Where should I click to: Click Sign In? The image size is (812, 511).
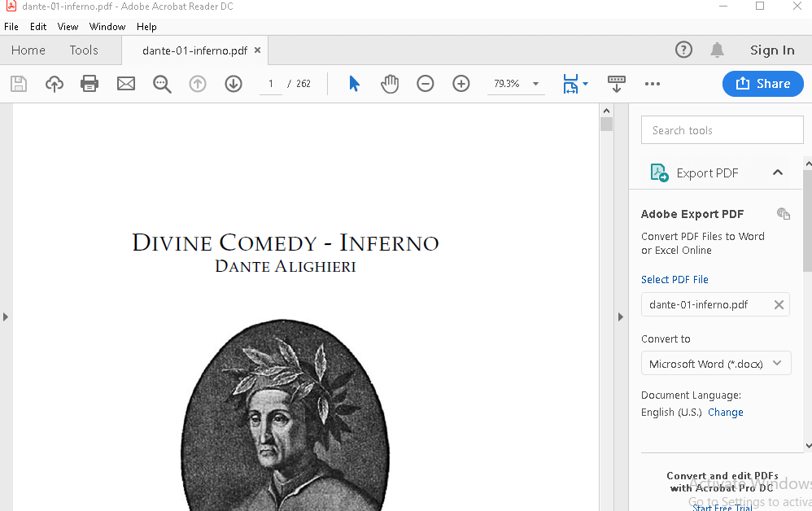tap(772, 50)
